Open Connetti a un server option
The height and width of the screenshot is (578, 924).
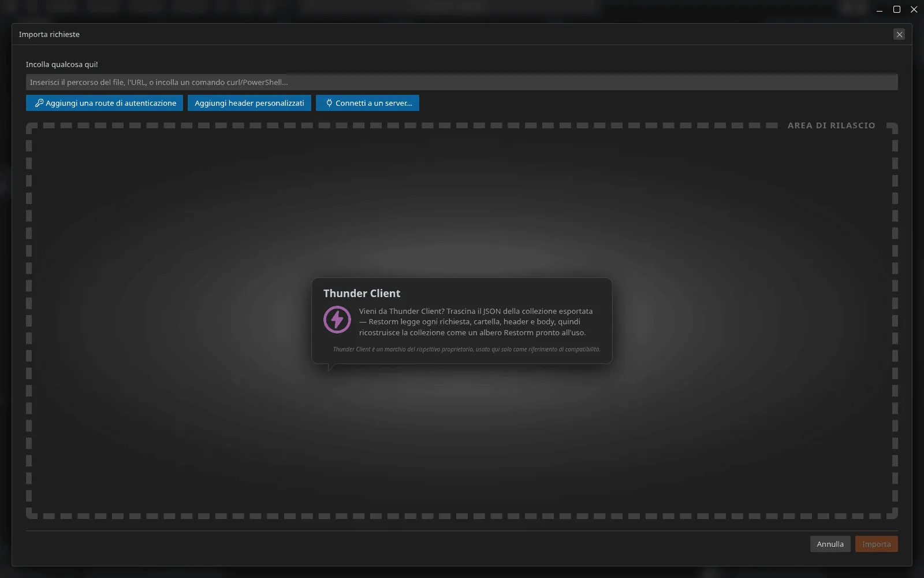pyautogui.click(x=367, y=103)
